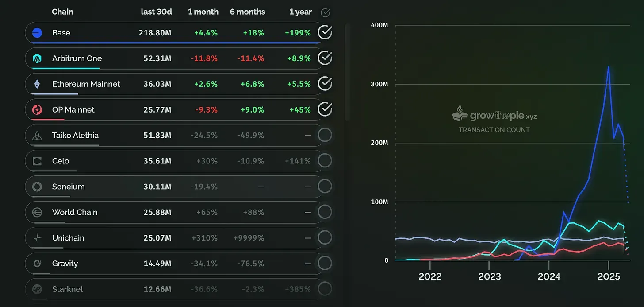Viewport: 644px width, 307px height.
Task: Click the Arbitrum One logo icon
Action: tap(37, 58)
